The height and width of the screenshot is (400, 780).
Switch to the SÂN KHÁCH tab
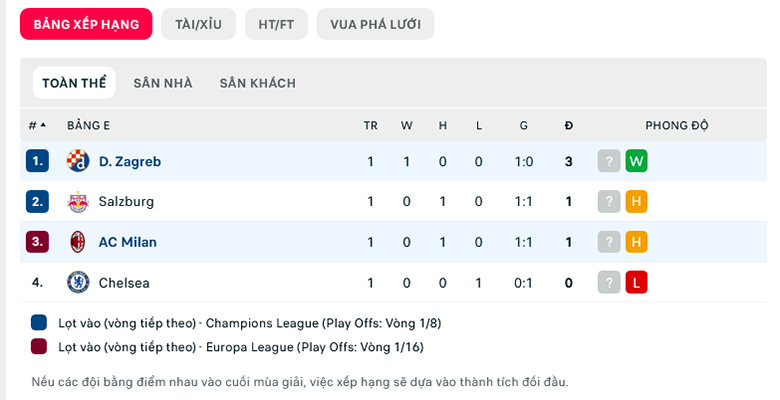[258, 83]
